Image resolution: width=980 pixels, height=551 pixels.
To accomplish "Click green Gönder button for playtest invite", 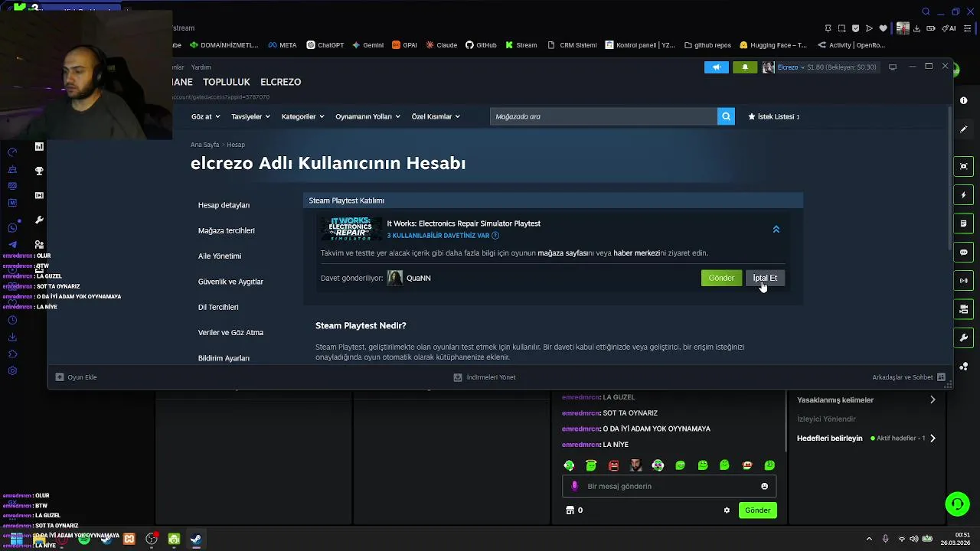I will pyautogui.click(x=721, y=278).
